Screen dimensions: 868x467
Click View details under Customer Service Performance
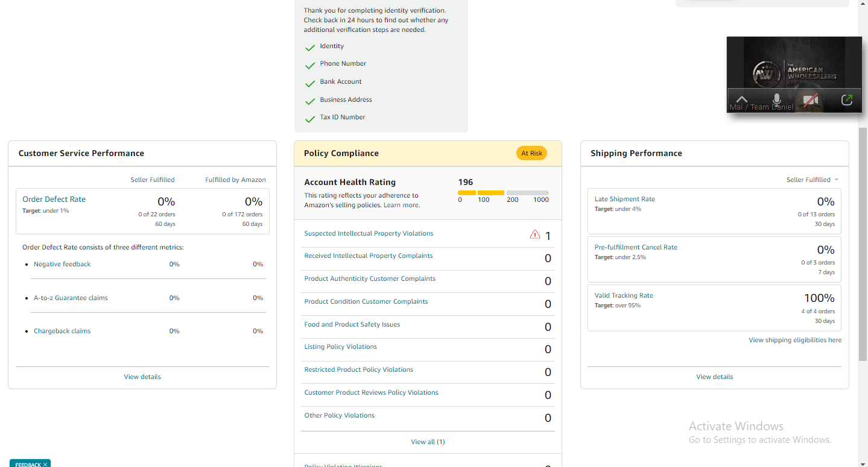coord(142,377)
